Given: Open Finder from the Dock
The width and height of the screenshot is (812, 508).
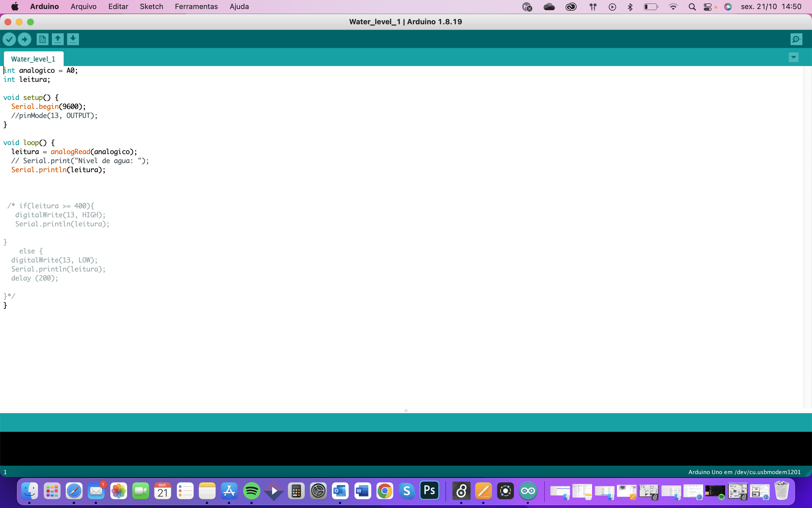Looking at the screenshot, I should (x=30, y=491).
